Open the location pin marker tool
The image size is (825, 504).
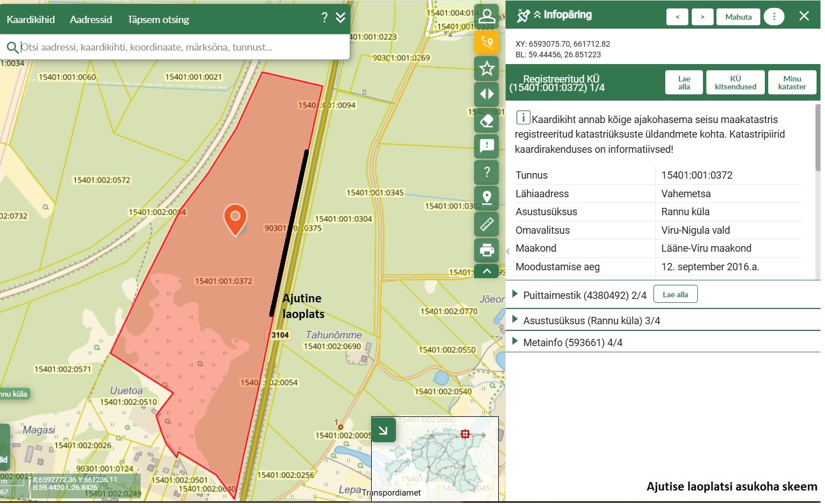(486, 198)
